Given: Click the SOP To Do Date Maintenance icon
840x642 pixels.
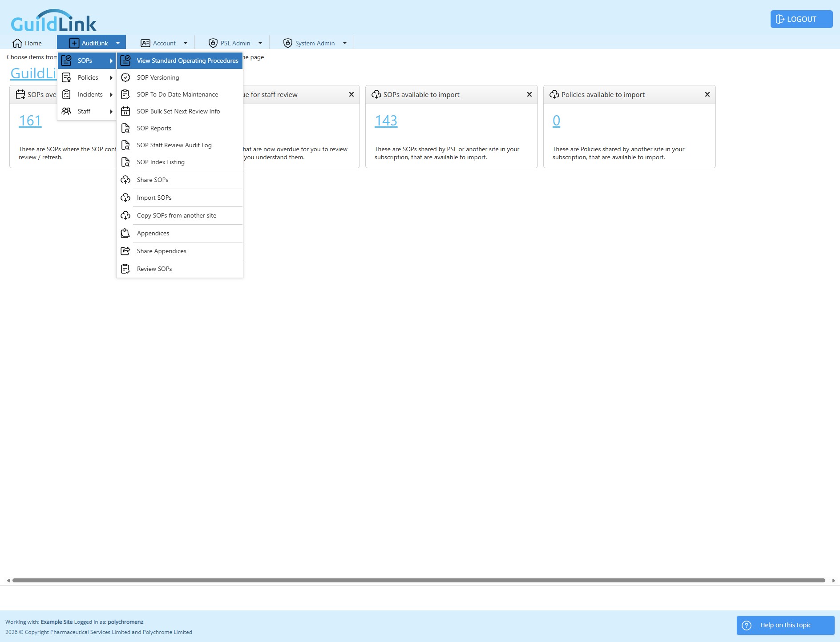Looking at the screenshot, I should [125, 94].
